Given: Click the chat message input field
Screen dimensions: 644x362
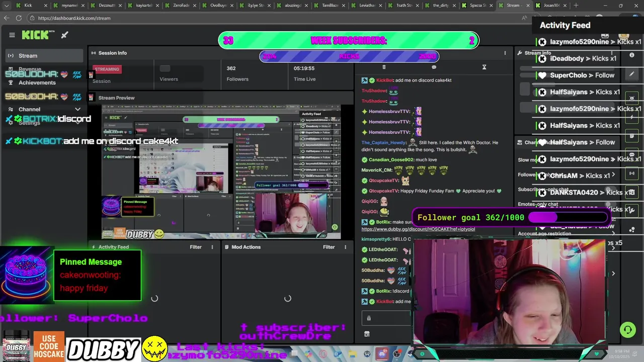Looking at the screenshot, I should 386,318.
